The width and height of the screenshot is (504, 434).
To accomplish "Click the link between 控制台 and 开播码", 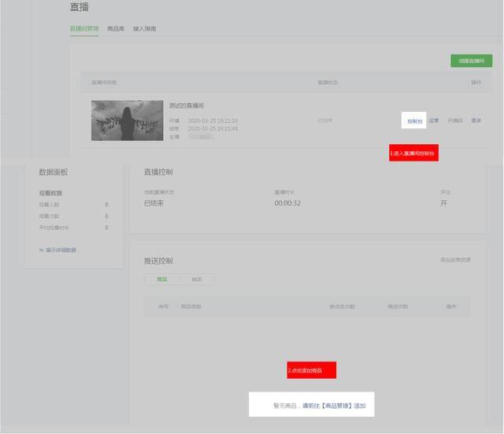I will coord(434,121).
